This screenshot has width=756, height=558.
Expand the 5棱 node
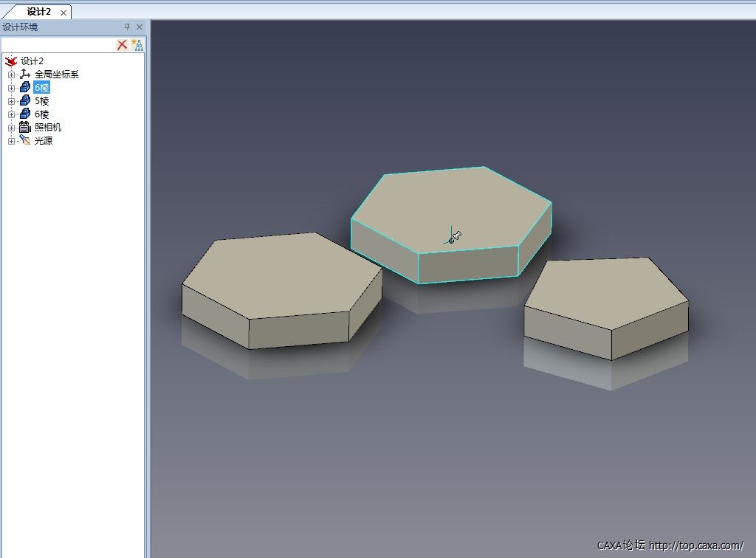click(x=11, y=101)
